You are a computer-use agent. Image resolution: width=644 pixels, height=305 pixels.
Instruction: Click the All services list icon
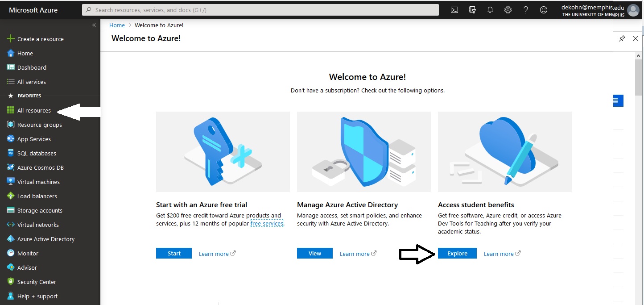[11, 82]
